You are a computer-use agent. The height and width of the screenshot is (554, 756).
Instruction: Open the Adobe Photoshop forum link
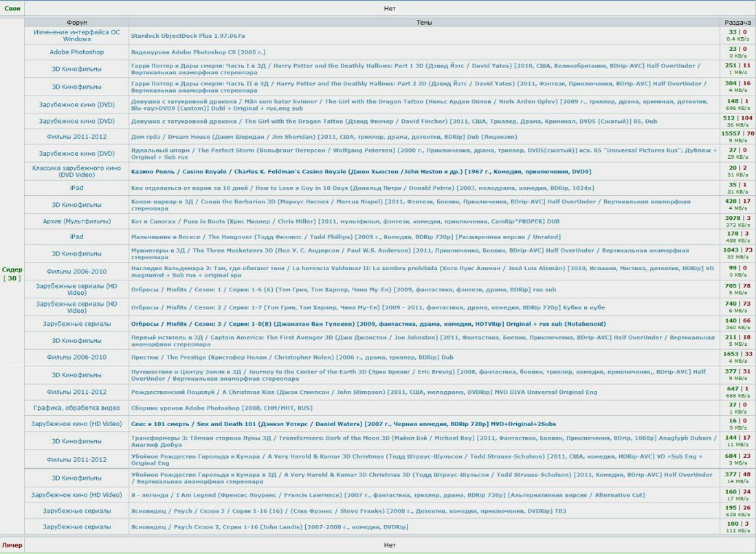76,52
